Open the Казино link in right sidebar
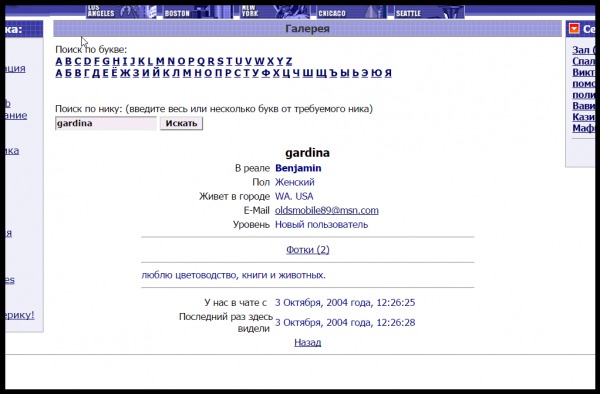 tap(583, 117)
